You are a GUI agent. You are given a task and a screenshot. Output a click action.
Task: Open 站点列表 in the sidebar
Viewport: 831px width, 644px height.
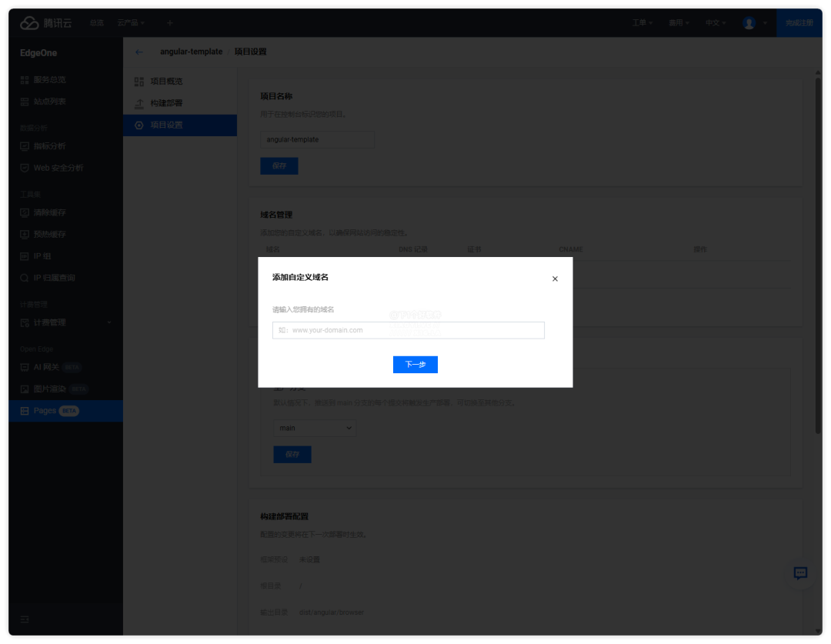click(65, 102)
